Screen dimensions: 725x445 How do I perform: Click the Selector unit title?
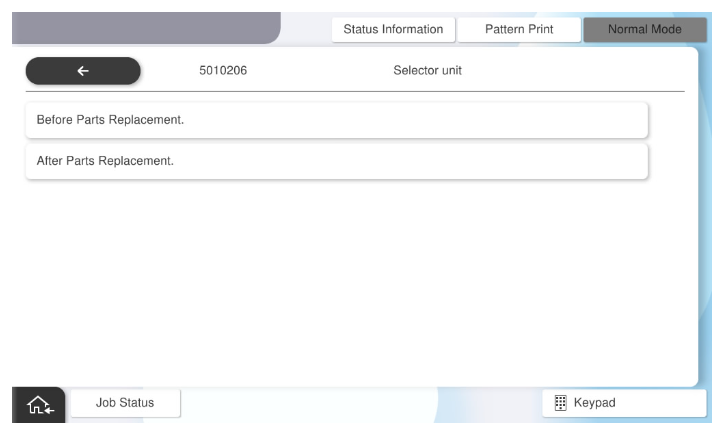(x=427, y=71)
